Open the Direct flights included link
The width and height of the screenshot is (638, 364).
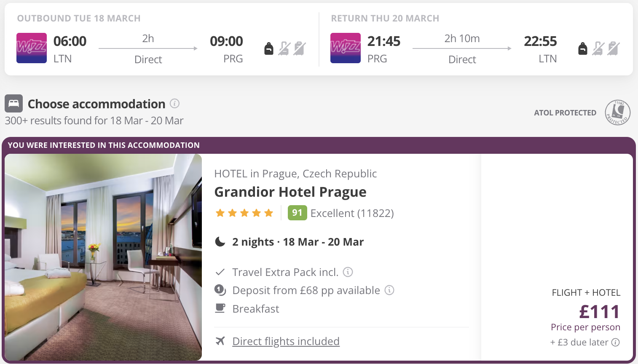[286, 341]
